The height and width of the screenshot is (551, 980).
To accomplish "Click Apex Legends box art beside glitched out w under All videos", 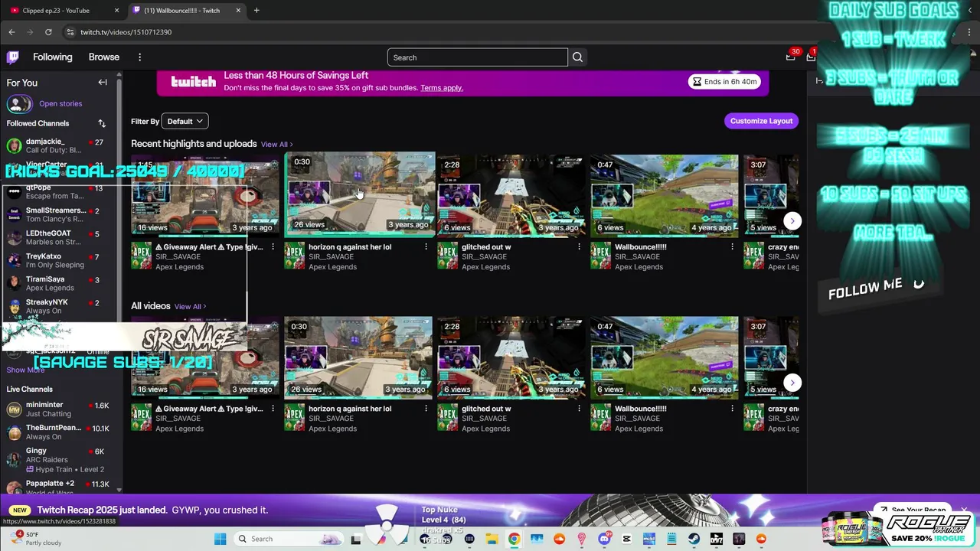I will pyautogui.click(x=447, y=418).
